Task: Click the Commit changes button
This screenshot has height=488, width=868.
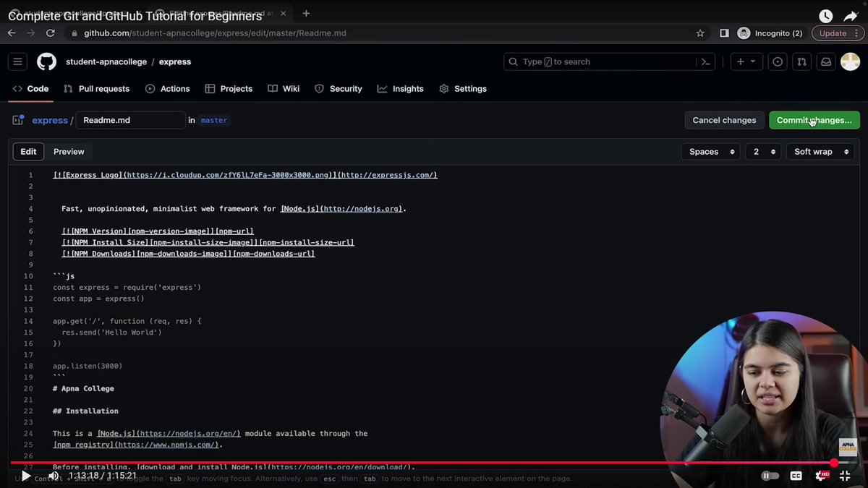Action: [x=814, y=120]
